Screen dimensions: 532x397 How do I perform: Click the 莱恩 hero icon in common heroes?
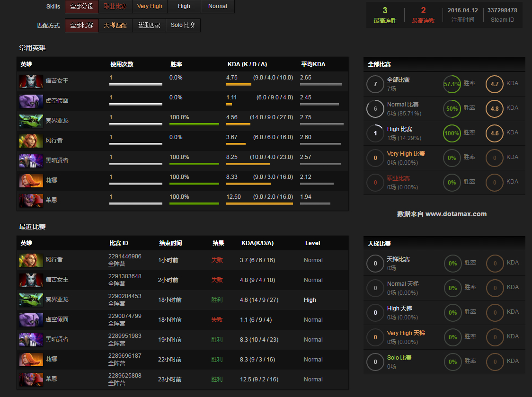pyautogui.click(x=31, y=201)
